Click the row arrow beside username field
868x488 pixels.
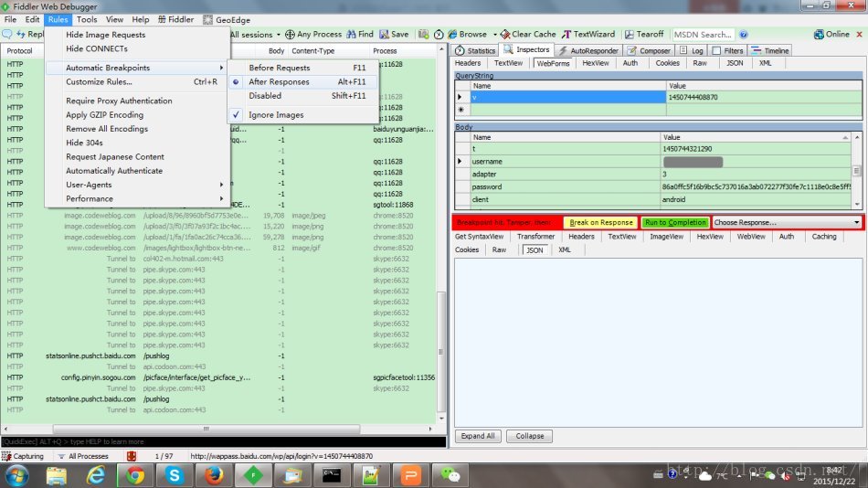click(x=460, y=161)
